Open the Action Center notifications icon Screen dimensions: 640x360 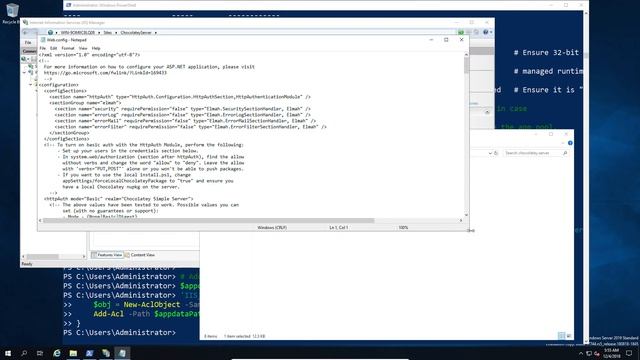tap(629, 353)
